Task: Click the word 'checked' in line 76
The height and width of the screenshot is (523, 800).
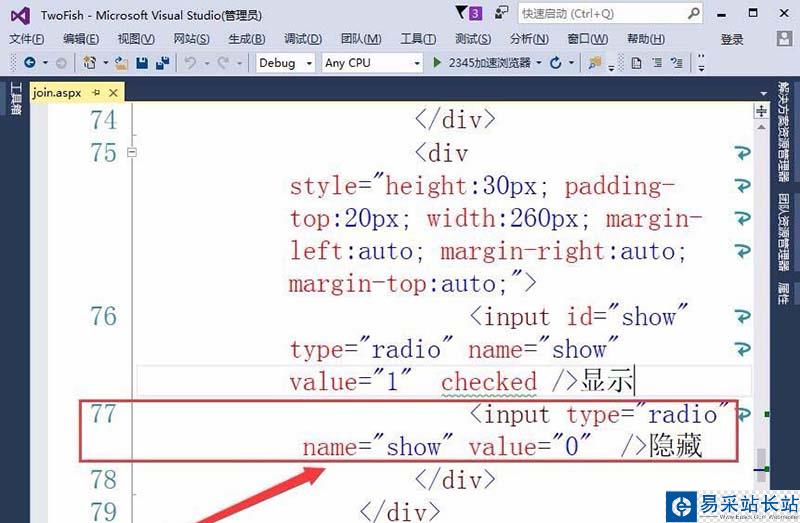Action: [489, 382]
